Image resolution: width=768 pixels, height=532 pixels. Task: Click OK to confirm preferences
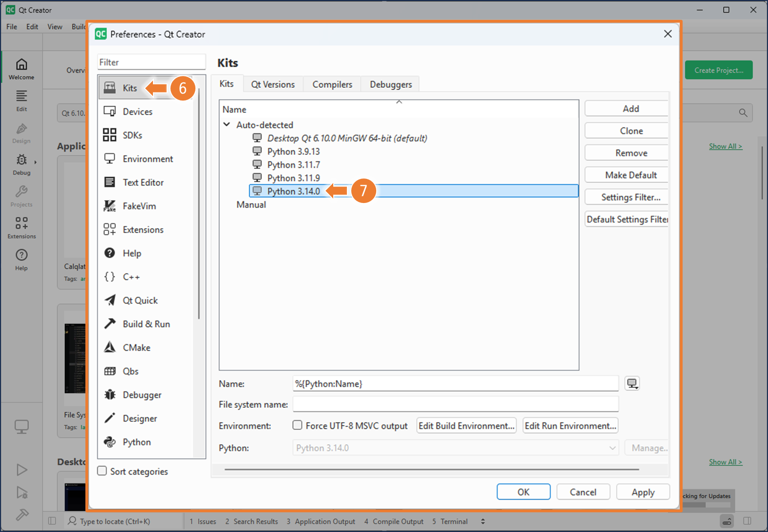(x=523, y=492)
